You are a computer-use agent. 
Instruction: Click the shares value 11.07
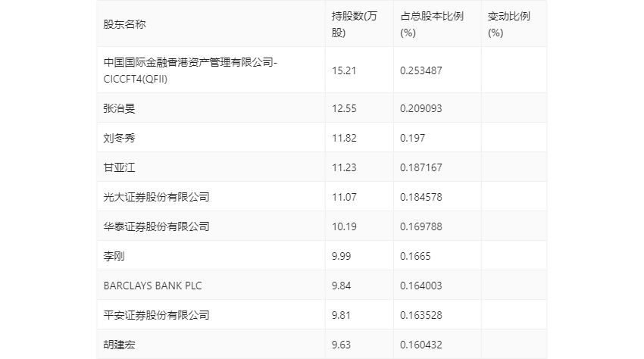(x=344, y=197)
